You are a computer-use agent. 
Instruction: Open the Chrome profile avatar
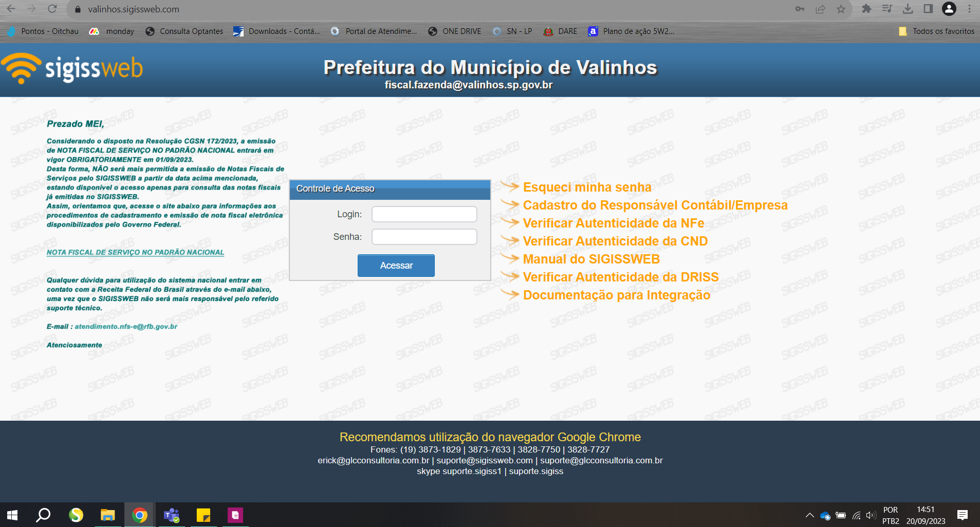coord(949,9)
